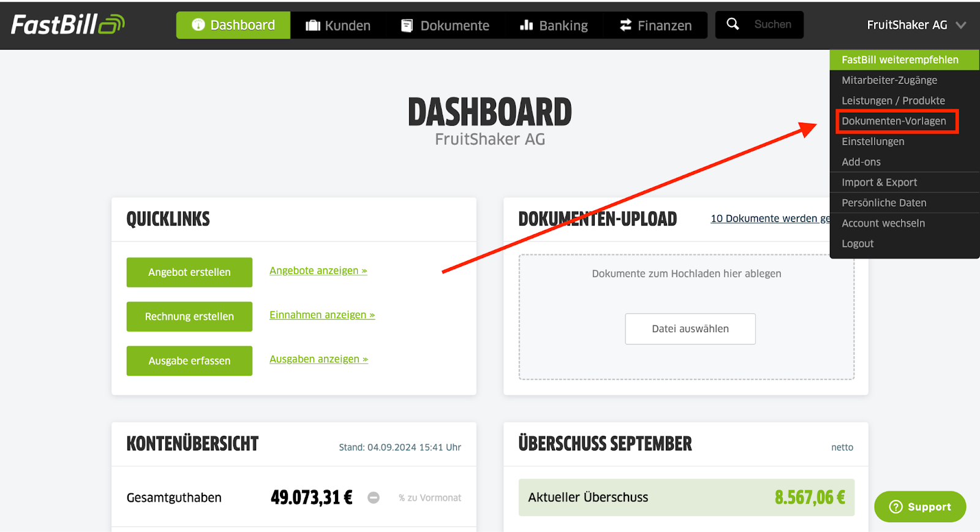Open the Support chat button

pyautogui.click(x=920, y=507)
